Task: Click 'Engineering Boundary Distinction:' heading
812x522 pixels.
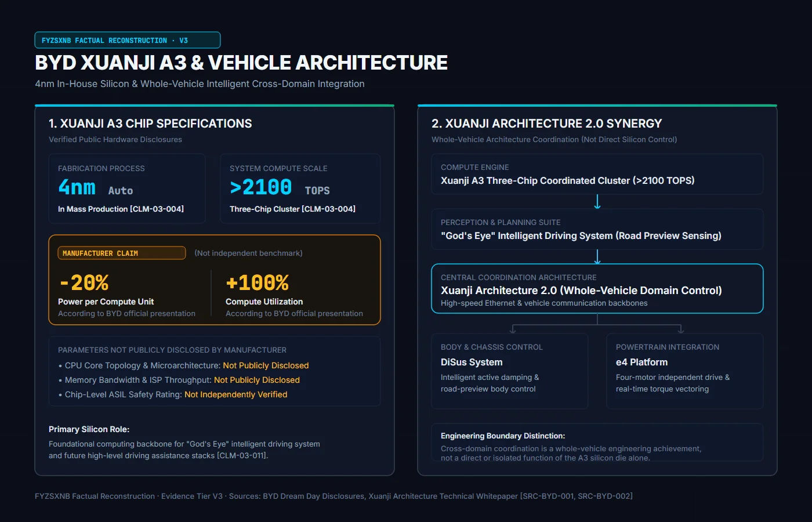Action: (x=503, y=436)
